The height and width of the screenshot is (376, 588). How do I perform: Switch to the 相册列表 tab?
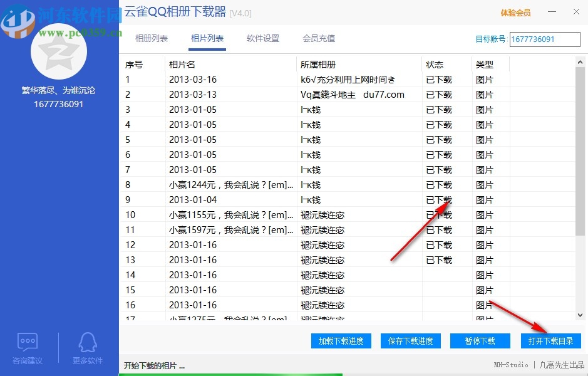tap(151, 38)
